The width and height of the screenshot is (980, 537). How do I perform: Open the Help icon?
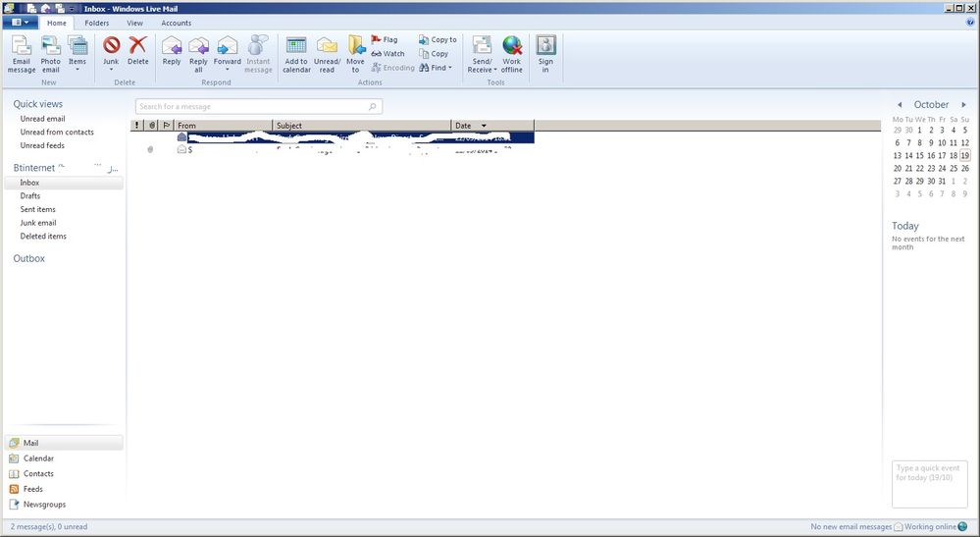click(970, 22)
